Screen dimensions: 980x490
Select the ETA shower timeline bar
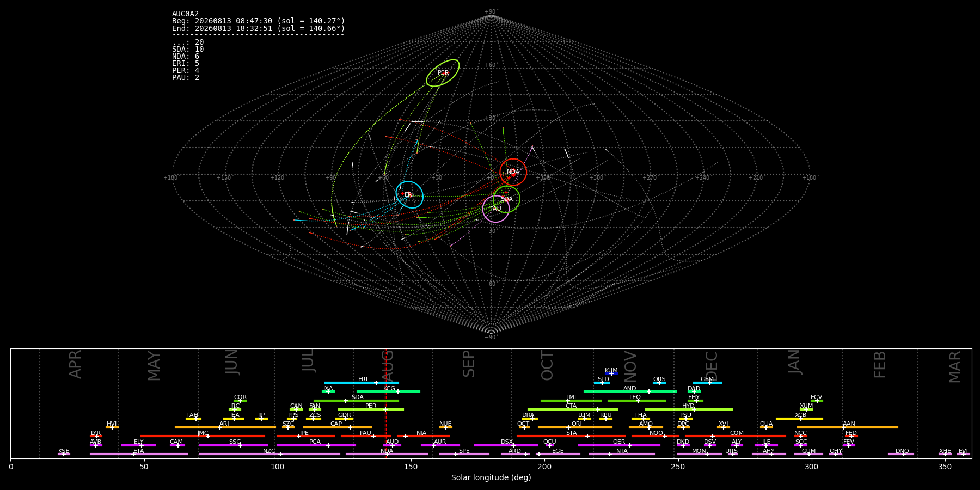(x=139, y=454)
